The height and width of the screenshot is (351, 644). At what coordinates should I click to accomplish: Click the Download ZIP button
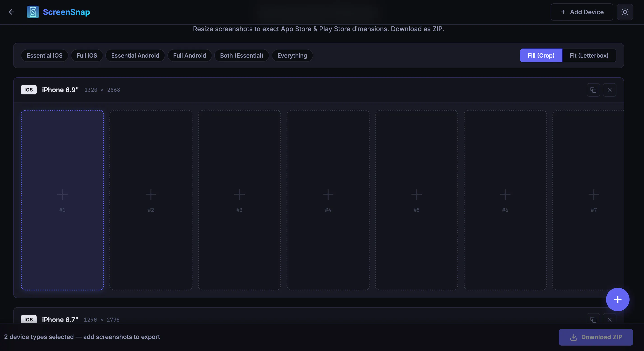pyautogui.click(x=596, y=337)
